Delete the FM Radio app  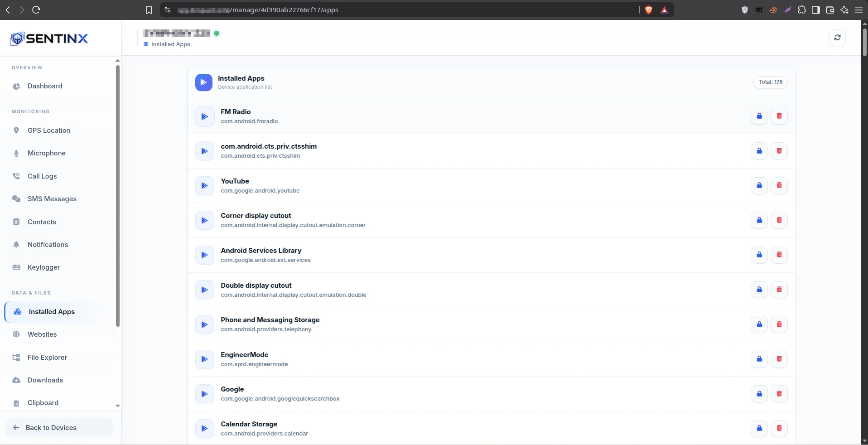pos(779,116)
